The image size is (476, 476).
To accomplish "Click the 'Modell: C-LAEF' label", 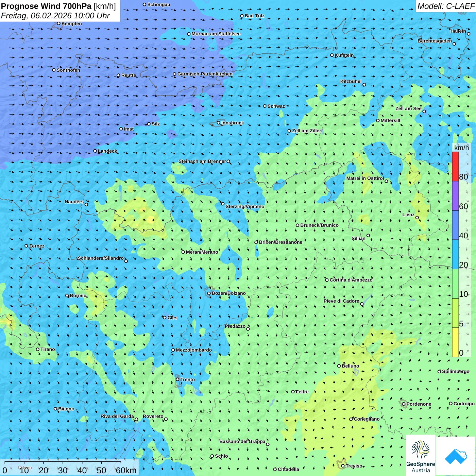I will pyautogui.click(x=446, y=6).
